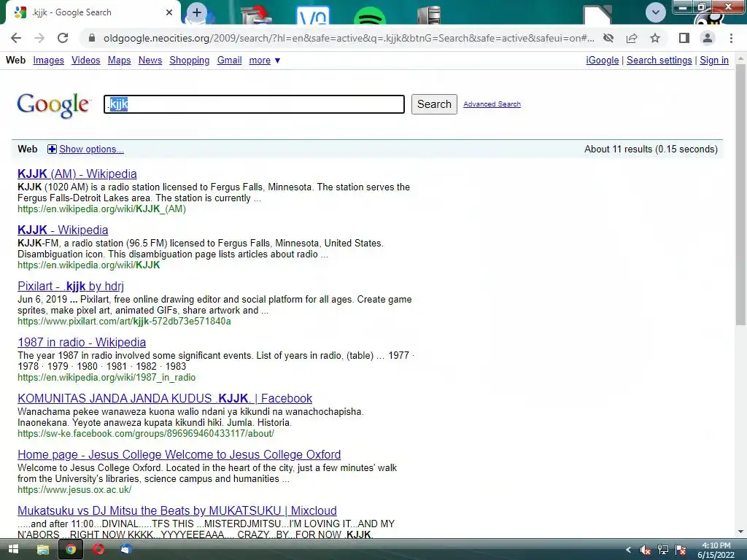Open Chrome three-dot menu

(731, 38)
